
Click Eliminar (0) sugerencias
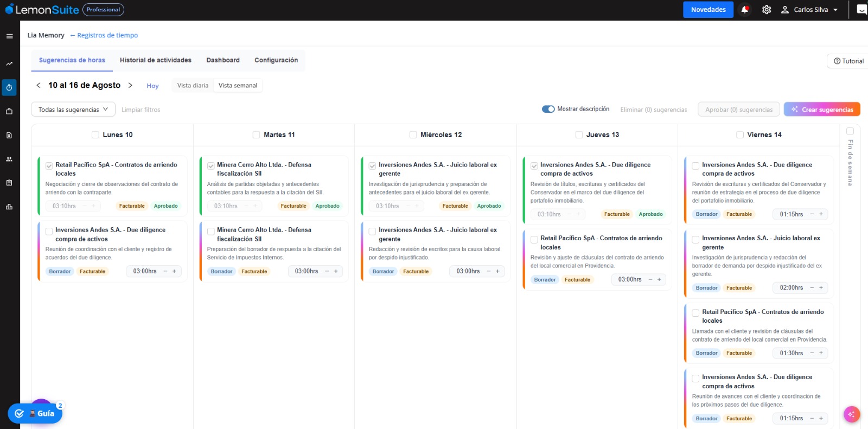tap(654, 110)
